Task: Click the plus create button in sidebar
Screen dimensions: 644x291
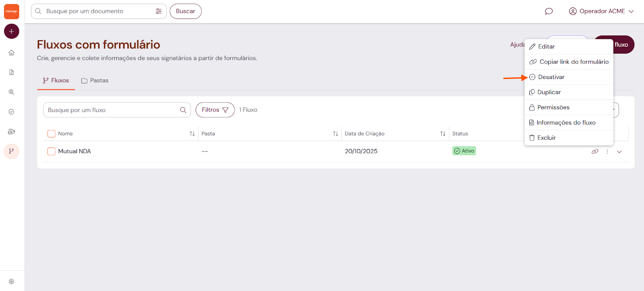Action: click(x=12, y=31)
